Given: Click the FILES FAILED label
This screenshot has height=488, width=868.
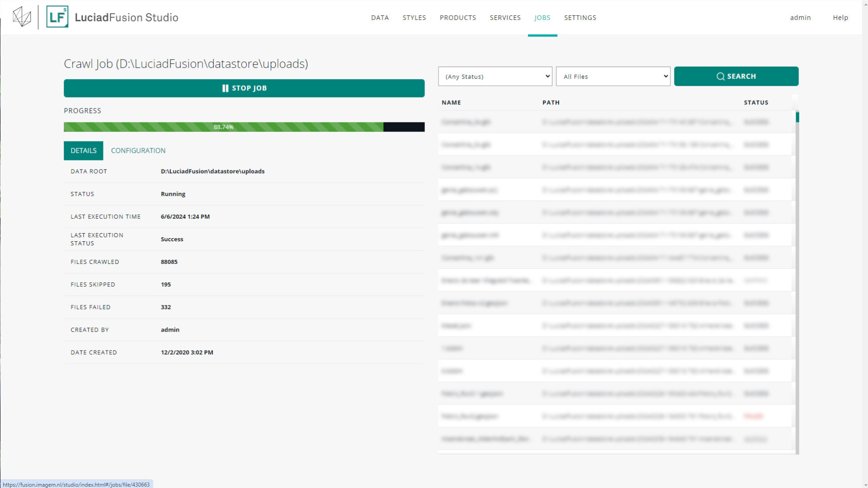Looking at the screenshot, I should click(90, 307).
